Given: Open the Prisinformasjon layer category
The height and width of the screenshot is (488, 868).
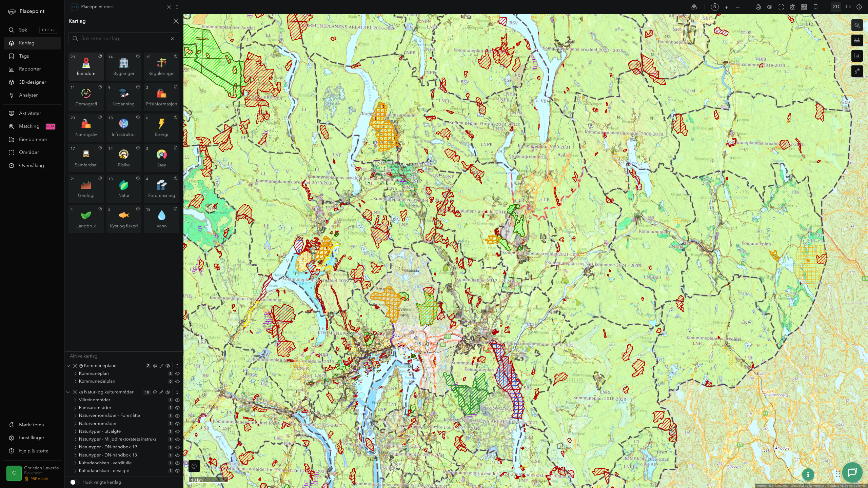Looking at the screenshot, I should 161,97.
